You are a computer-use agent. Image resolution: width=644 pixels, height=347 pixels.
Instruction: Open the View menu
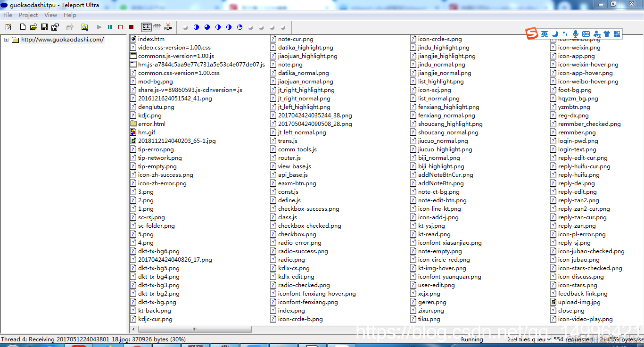click(50, 15)
